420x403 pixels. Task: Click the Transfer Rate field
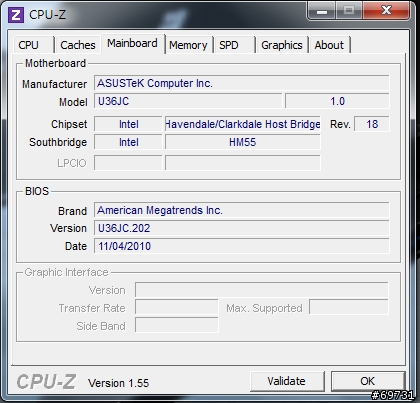pos(177,308)
